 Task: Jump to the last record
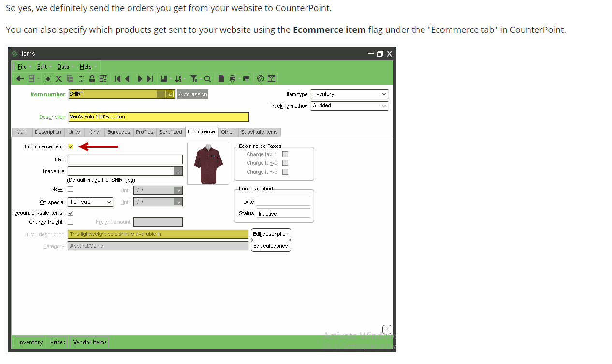[x=150, y=79]
